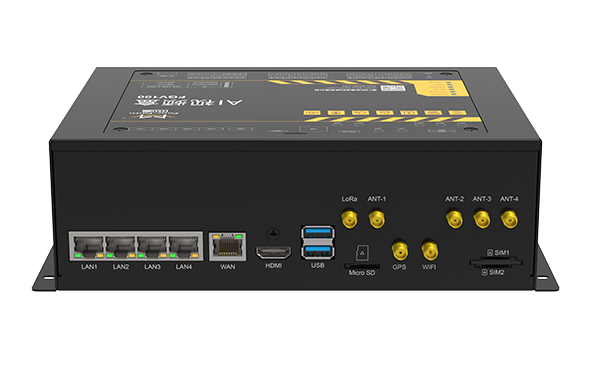Click the LAN3 ethernet port
The width and height of the screenshot is (600, 372).
(152, 247)
